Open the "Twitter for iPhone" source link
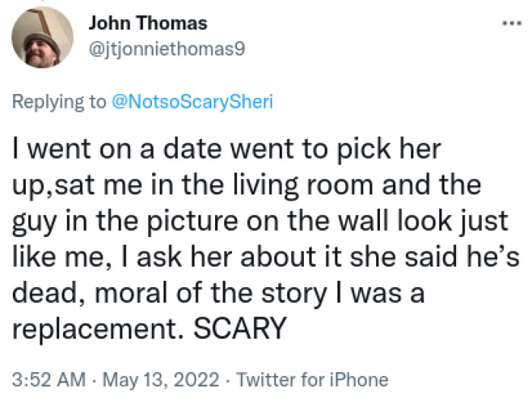 (x=312, y=379)
